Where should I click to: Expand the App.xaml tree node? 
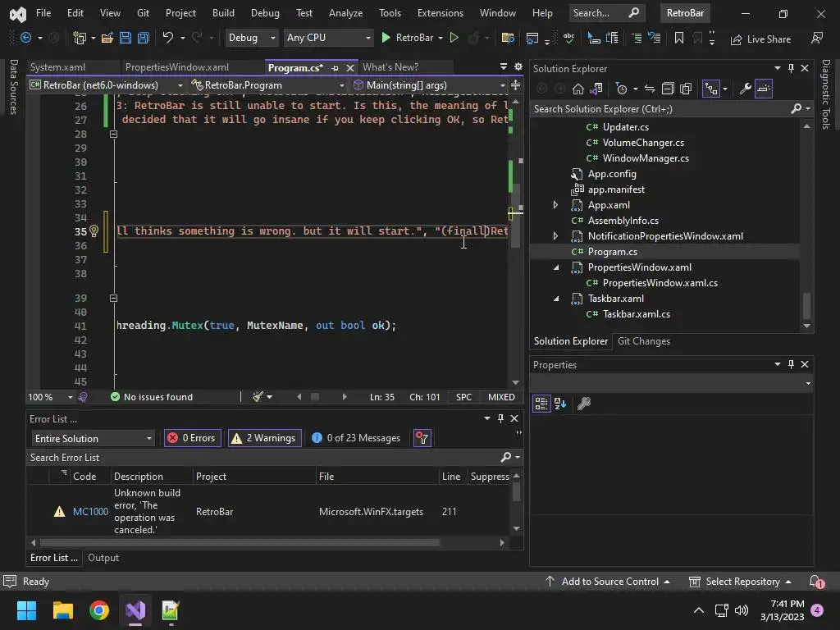point(555,204)
